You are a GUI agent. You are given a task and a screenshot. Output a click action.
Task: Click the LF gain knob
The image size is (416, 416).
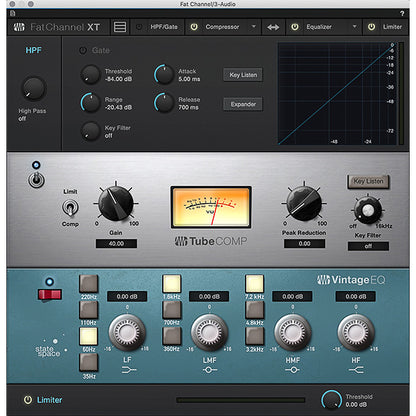[x=127, y=332]
